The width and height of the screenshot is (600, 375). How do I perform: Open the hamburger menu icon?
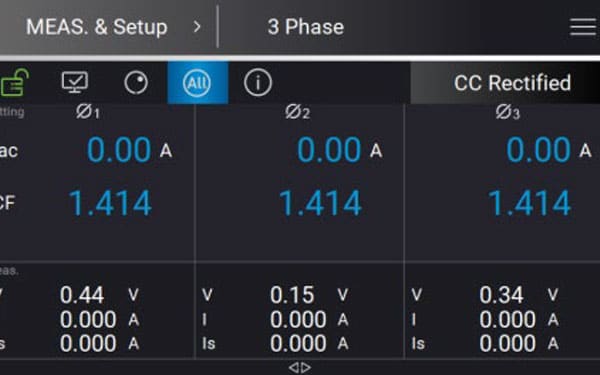pyautogui.click(x=583, y=27)
